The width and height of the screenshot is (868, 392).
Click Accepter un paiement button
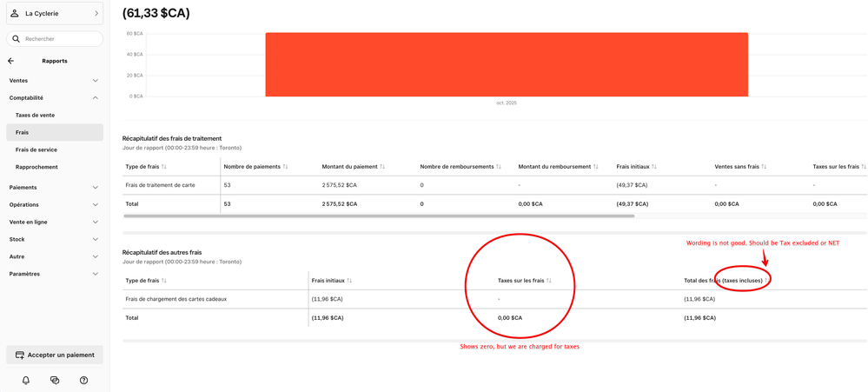coord(55,355)
